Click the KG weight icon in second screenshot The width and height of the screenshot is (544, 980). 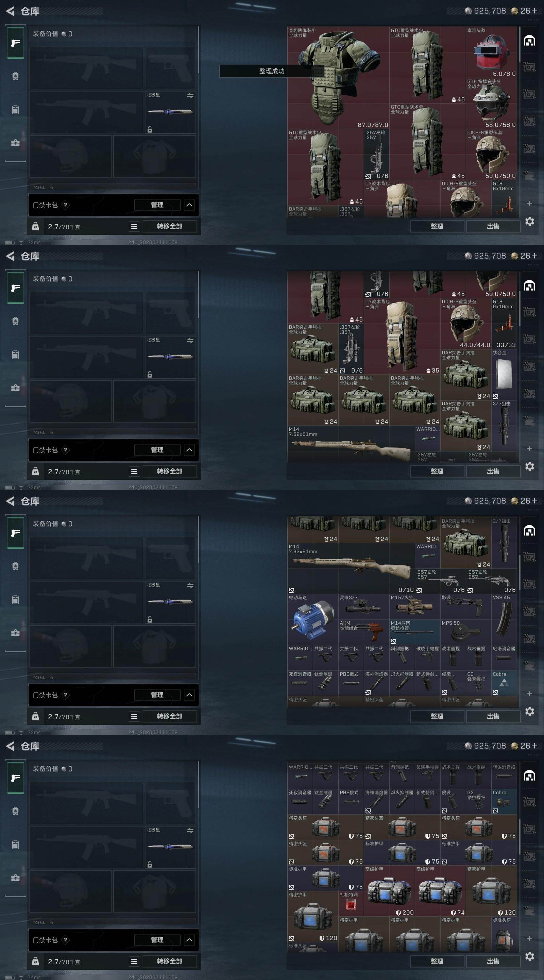pos(35,471)
